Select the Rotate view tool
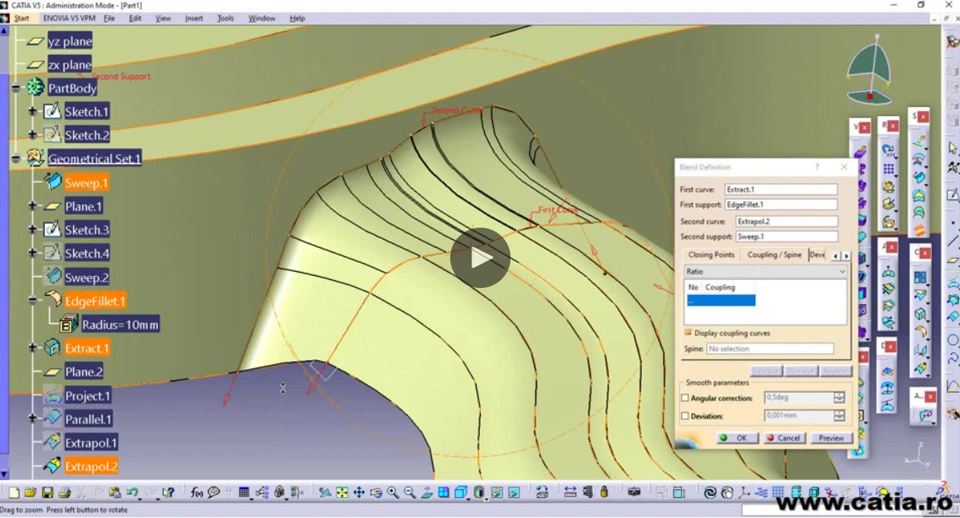960x518 pixels. 376,492
